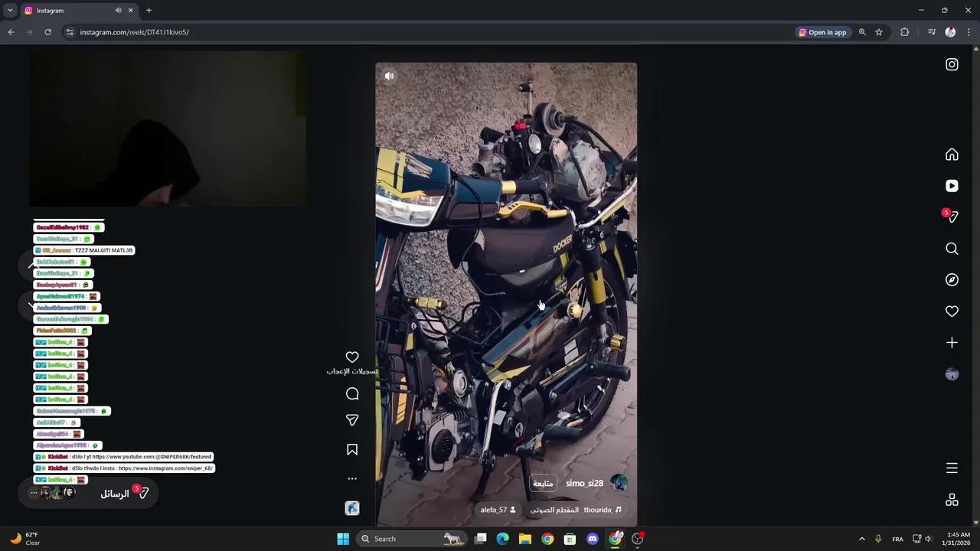The image size is (980, 551).
Task: Open simo_si28's profile link
Action: [x=584, y=483]
